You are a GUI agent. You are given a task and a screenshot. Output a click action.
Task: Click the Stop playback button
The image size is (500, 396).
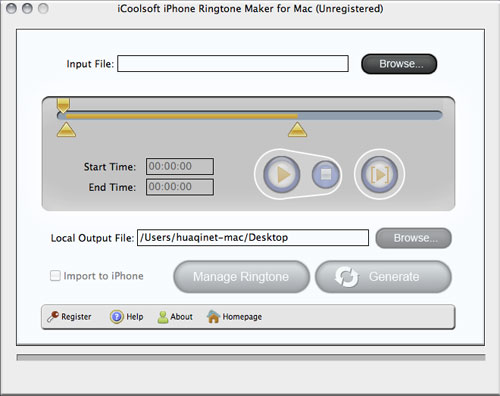pos(326,174)
